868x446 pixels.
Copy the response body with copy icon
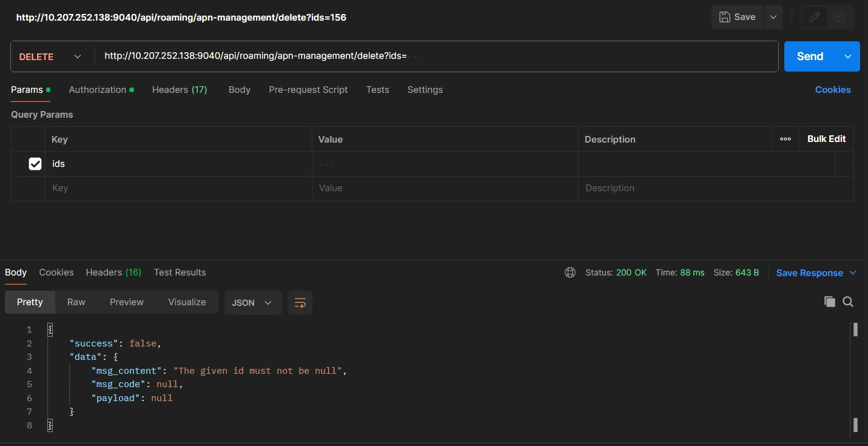coord(829,302)
